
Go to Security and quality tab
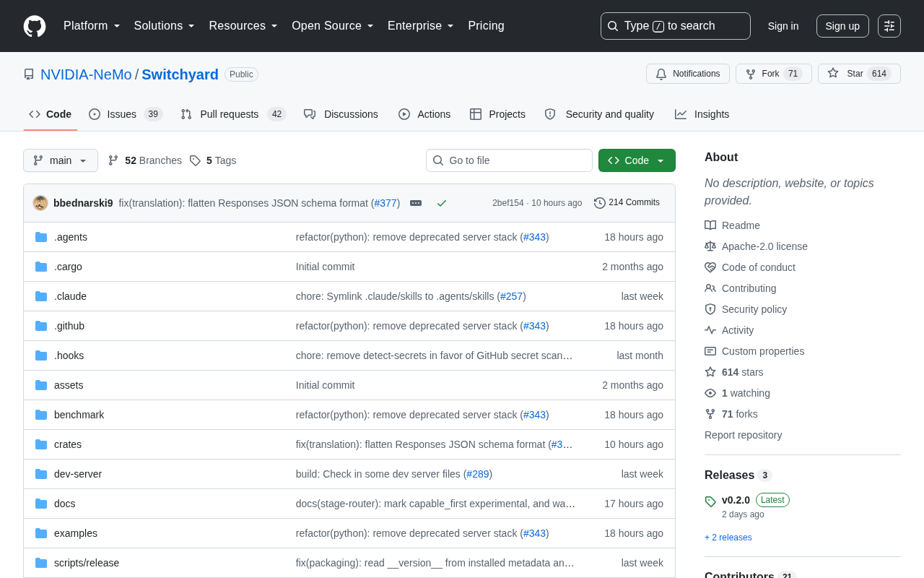click(x=599, y=114)
